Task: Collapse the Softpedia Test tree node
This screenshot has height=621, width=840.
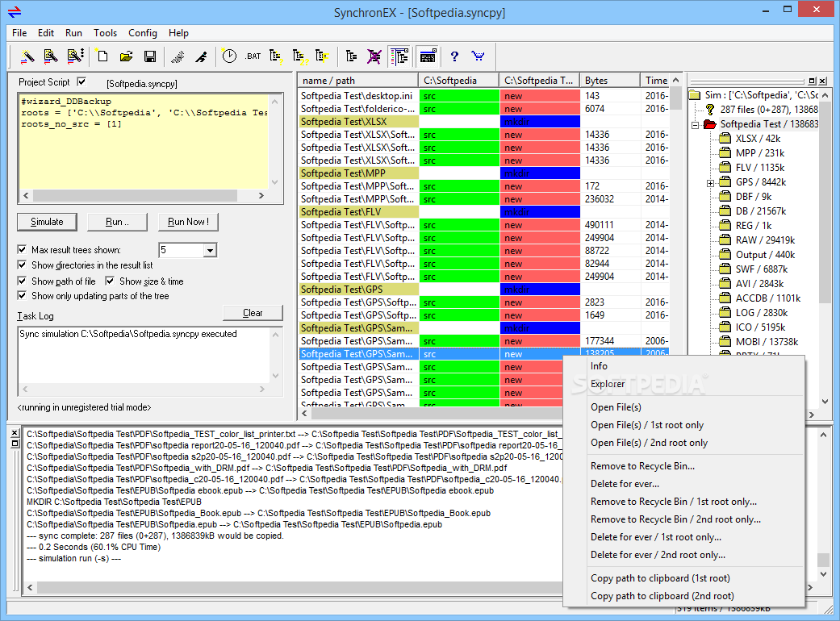Action: [x=696, y=125]
